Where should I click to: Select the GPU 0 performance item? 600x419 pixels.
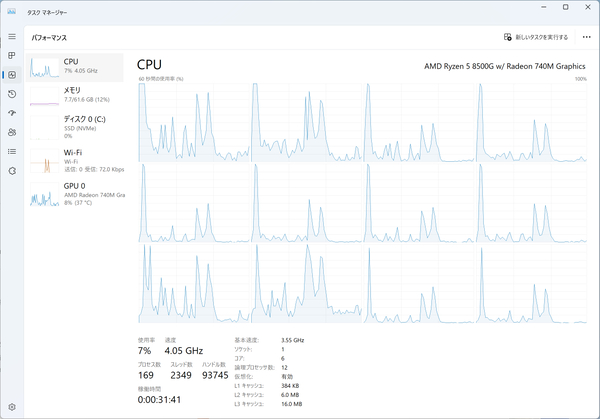tap(75, 194)
